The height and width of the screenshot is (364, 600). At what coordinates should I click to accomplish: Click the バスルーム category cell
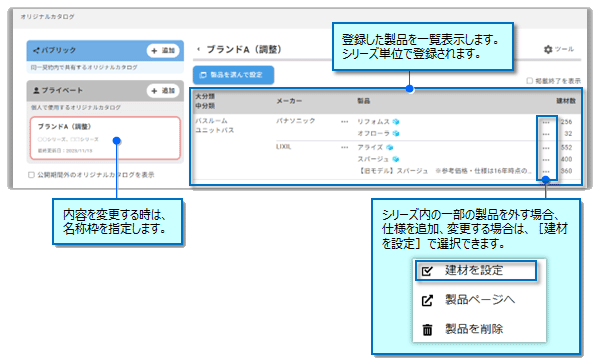coord(211,121)
